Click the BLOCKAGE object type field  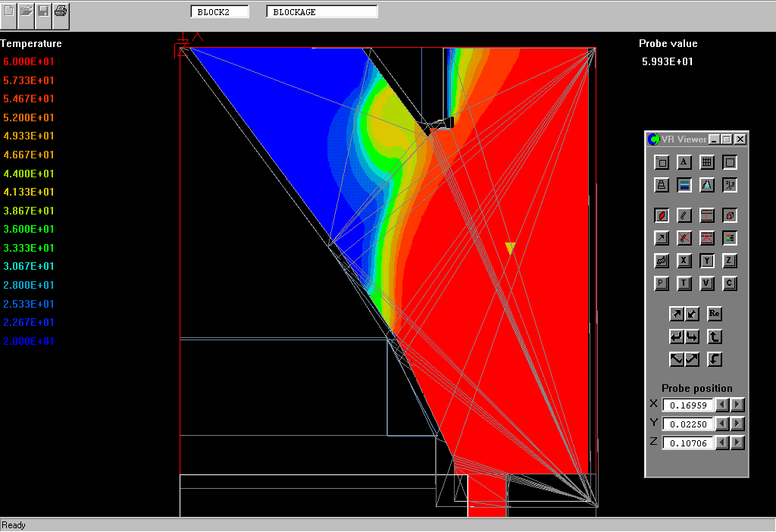(321, 12)
